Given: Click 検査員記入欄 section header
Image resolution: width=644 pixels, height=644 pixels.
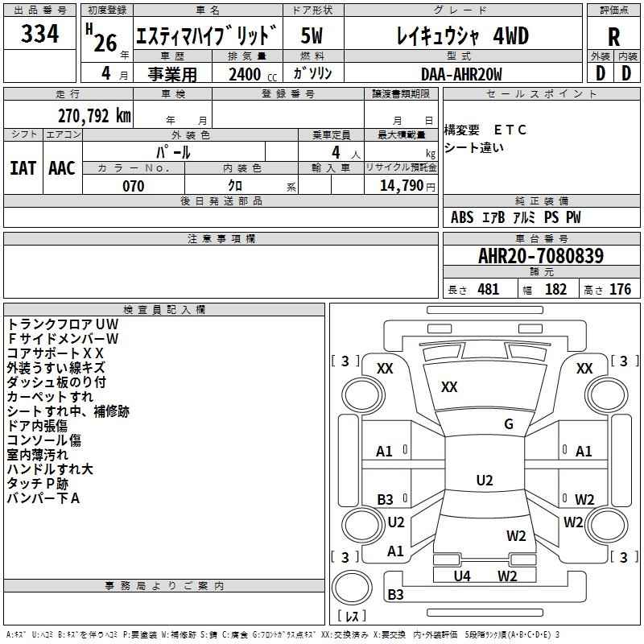Looking at the screenshot, I should (164, 310).
